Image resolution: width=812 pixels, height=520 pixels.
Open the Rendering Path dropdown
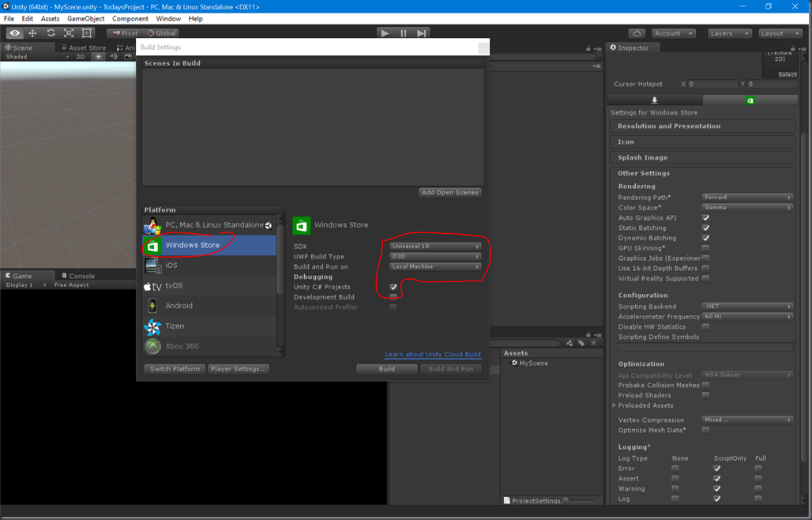747,198
